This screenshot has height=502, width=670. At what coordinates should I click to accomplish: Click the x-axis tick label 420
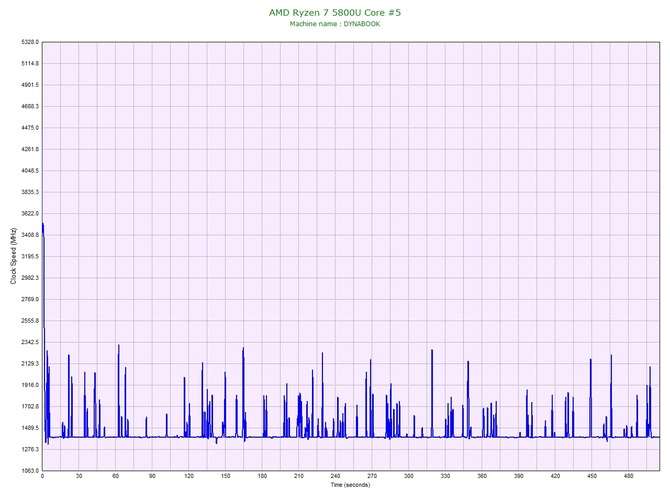(555, 476)
